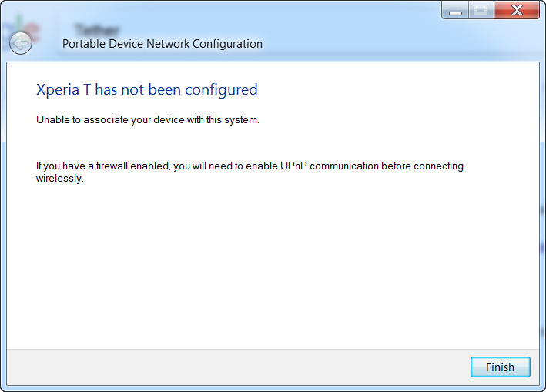Screen dimensions: 546x392
Task: Select the Portable Device Network Configuration title
Action: point(162,44)
